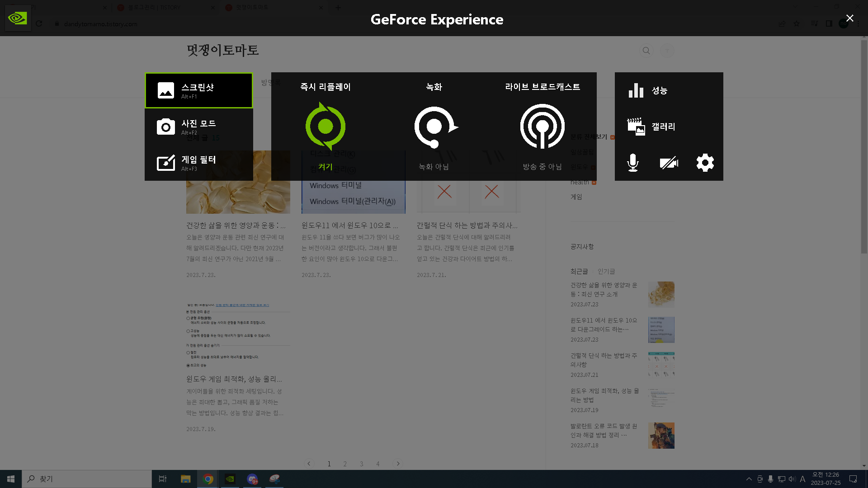Click the 방송 중 아님 status text
Screen dimensions: 868x488
click(x=542, y=167)
